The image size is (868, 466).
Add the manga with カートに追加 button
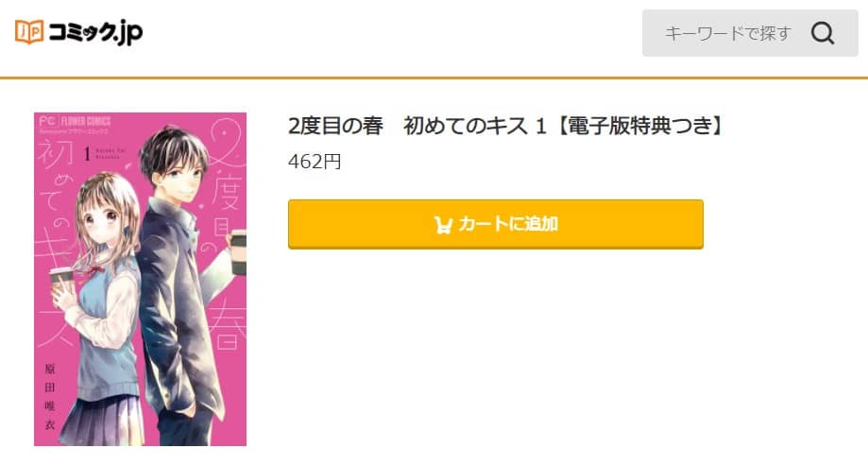click(496, 224)
